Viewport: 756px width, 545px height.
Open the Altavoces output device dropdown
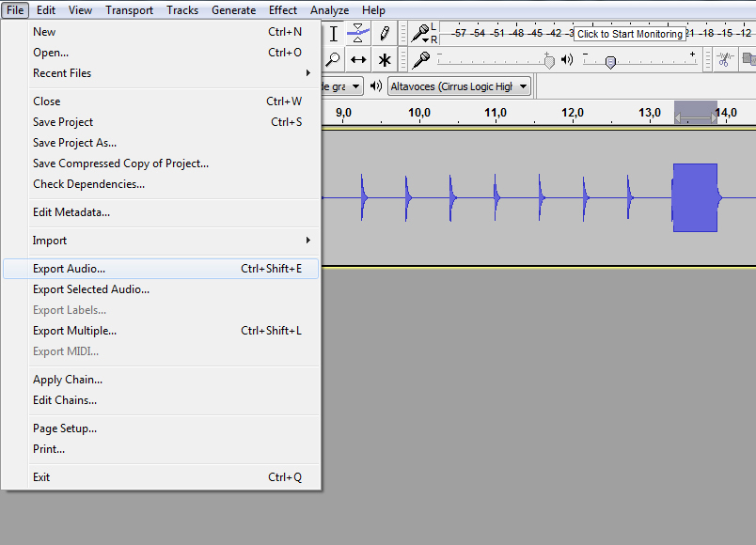tap(459, 86)
